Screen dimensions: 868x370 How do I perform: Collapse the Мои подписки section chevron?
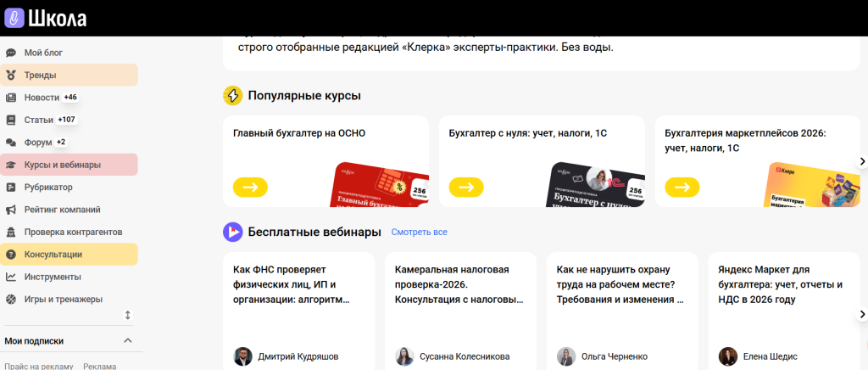coord(128,340)
